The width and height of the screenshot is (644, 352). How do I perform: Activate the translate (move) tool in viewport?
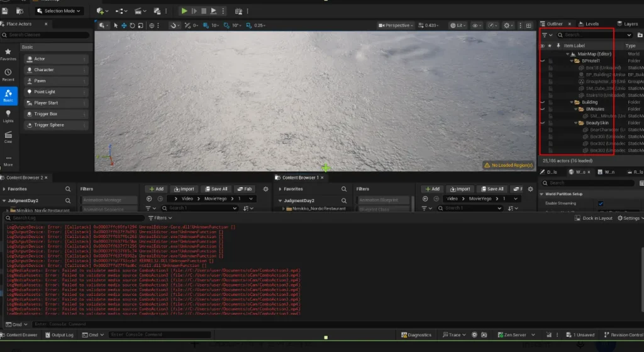pyautogui.click(x=124, y=25)
